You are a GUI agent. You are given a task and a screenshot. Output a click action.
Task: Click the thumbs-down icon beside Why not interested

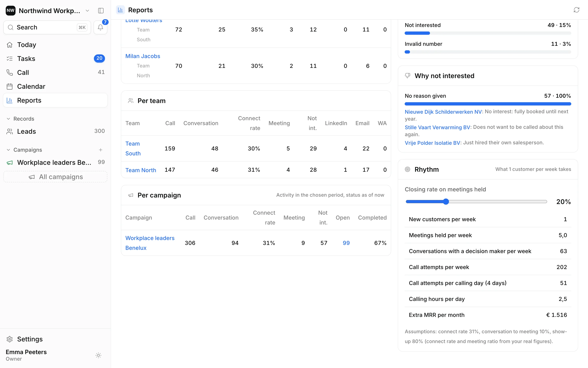pyautogui.click(x=408, y=76)
